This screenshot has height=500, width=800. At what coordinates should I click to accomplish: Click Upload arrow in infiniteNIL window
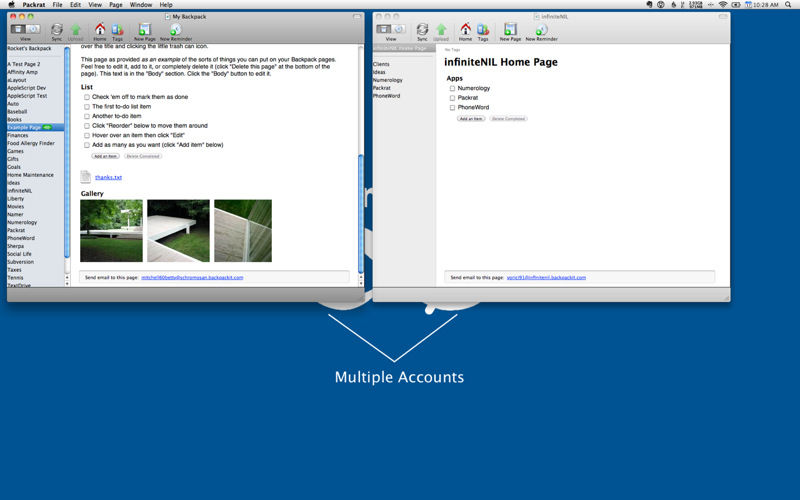pos(441,30)
